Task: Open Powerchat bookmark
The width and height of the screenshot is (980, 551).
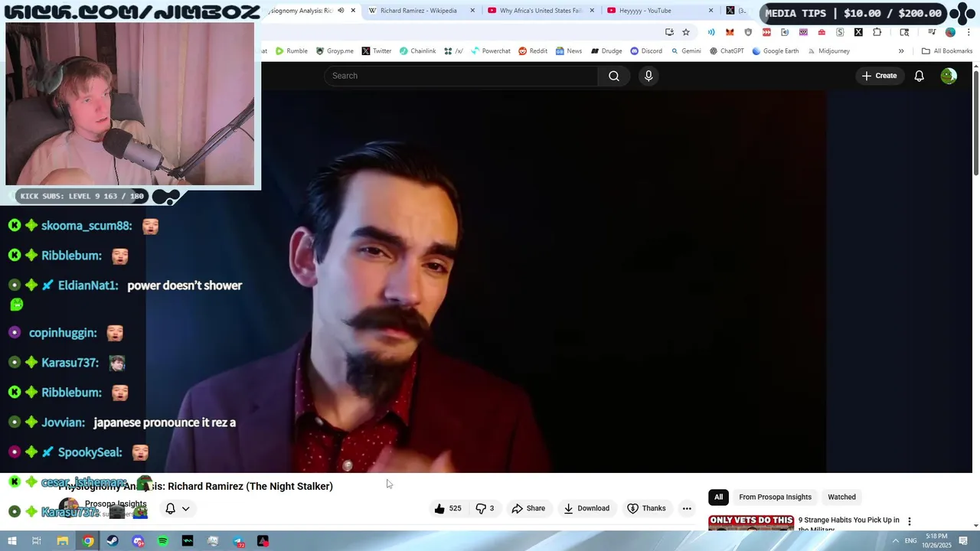Action: click(491, 51)
